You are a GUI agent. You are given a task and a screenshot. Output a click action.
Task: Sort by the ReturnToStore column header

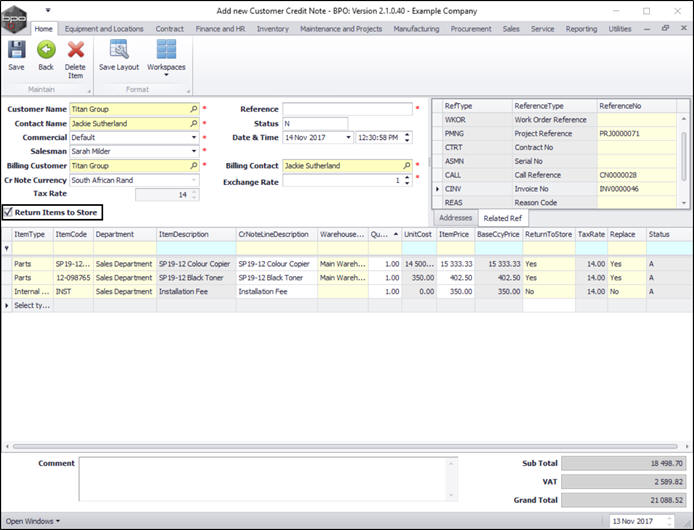click(549, 234)
